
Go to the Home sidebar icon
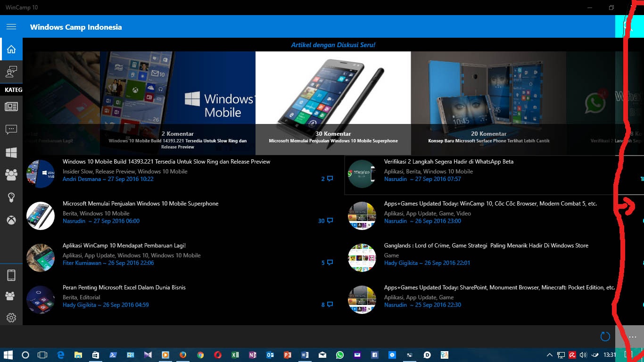11,49
